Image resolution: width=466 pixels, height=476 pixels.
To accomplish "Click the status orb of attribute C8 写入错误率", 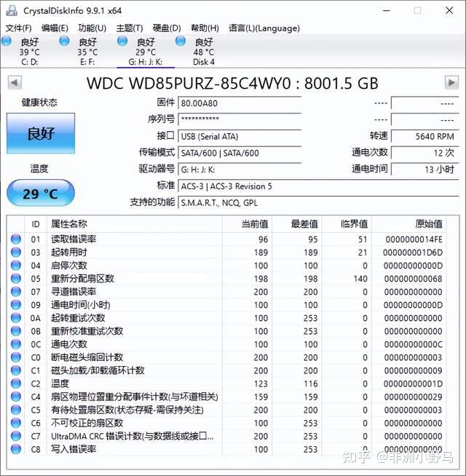I will (x=16, y=449).
